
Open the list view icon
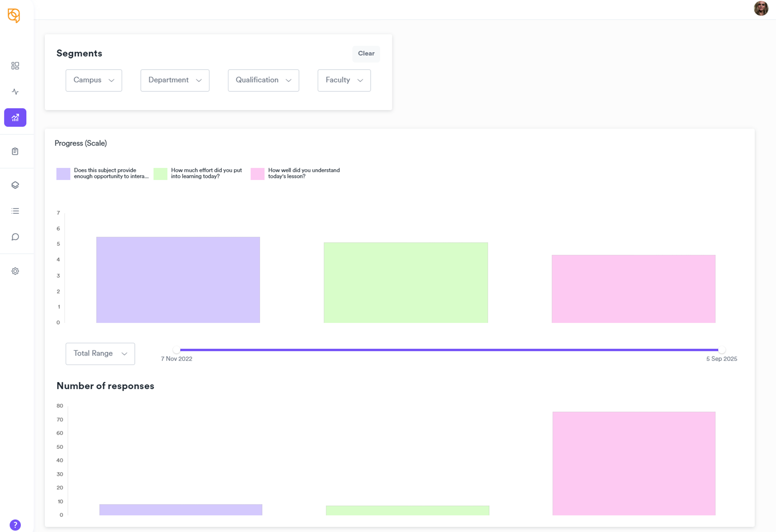[x=15, y=211]
